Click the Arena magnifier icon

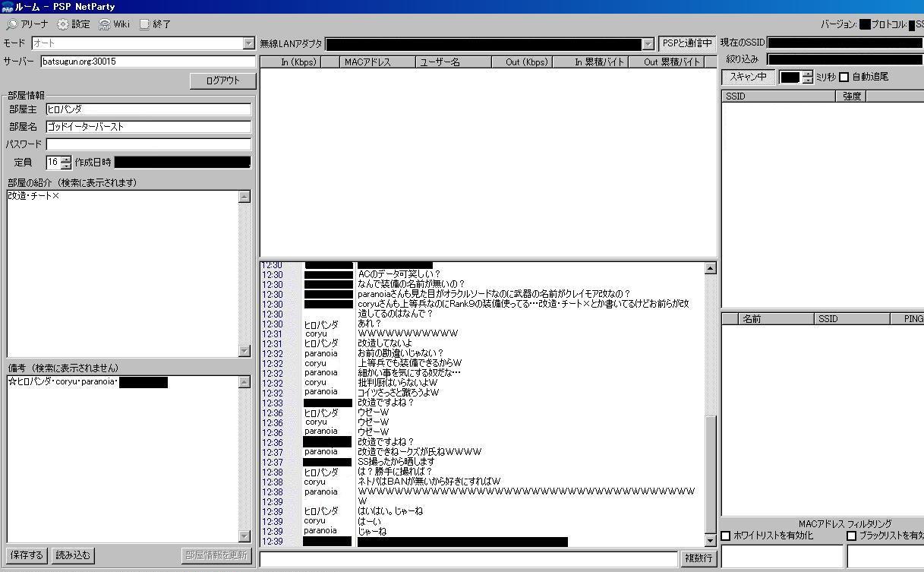pyautogui.click(x=11, y=24)
